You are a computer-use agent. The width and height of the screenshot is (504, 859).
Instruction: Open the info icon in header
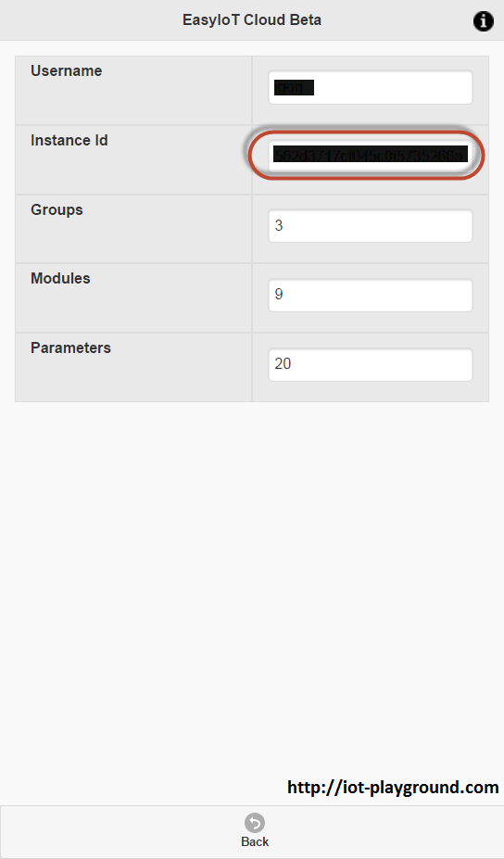point(484,21)
